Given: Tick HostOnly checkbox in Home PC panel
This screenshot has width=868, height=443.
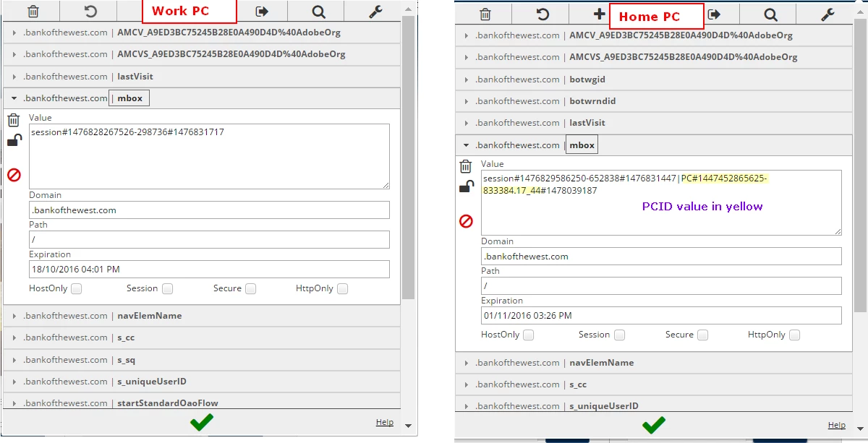Looking at the screenshot, I should tap(529, 335).
